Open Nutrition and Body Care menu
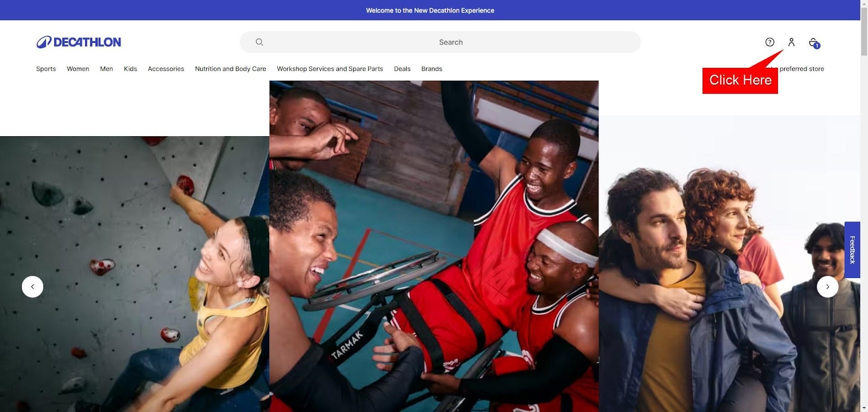 231,69
